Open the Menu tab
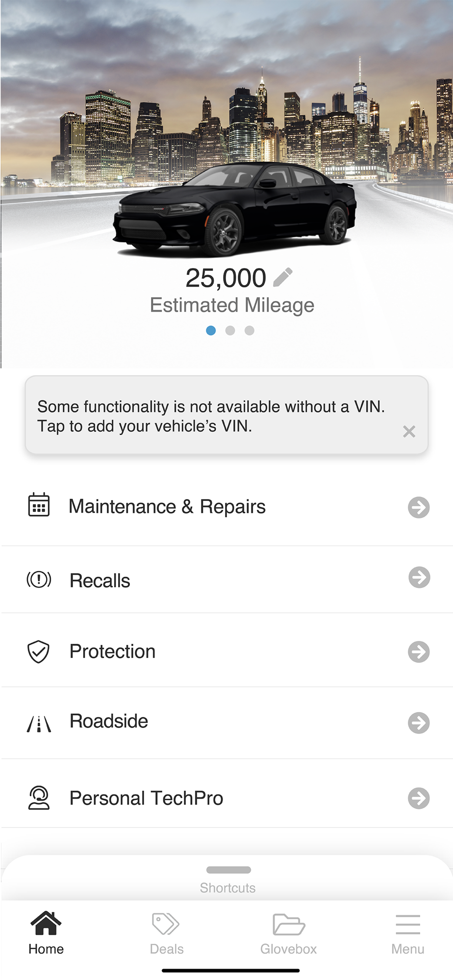The width and height of the screenshot is (453, 980). pos(407,933)
